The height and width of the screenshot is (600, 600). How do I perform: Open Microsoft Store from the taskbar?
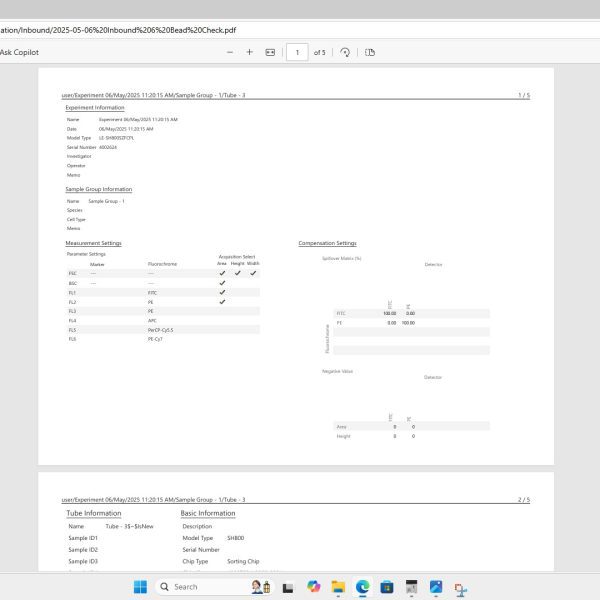[387, 587]
